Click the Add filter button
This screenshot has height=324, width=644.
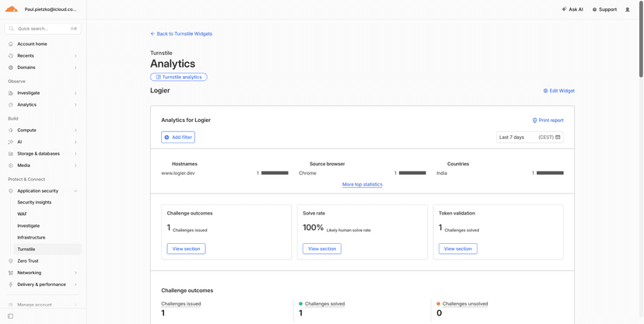(x=178, y=138)
